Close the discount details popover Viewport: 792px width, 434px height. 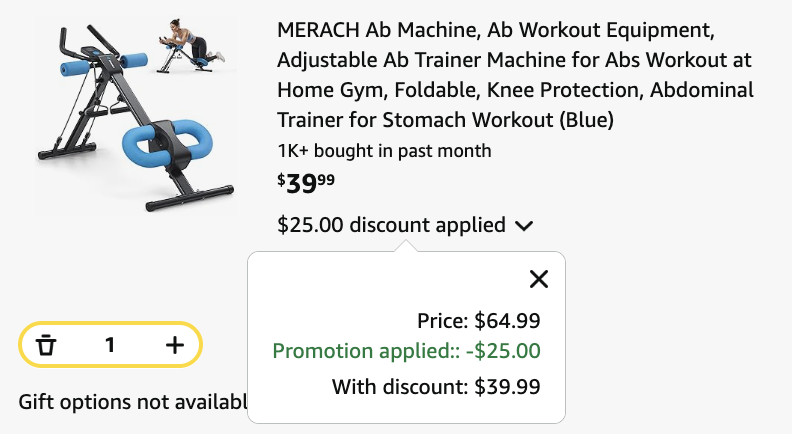coord(538,279)
